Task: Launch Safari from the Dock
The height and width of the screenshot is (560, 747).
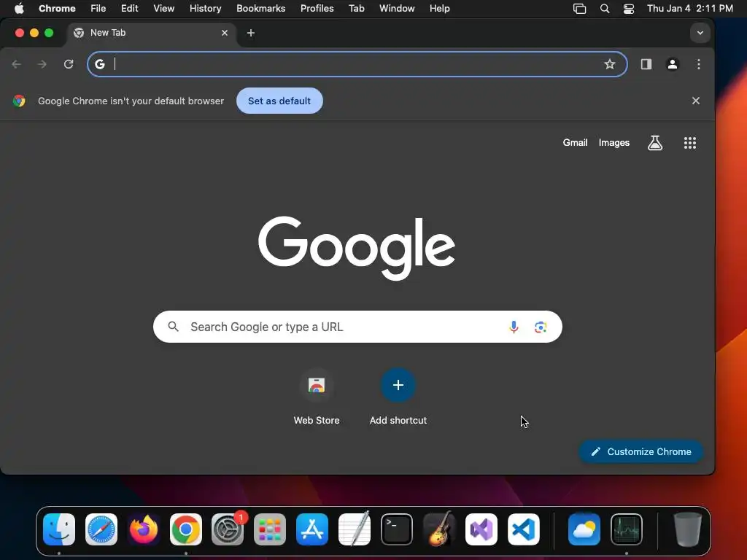Action: point(101,529)
